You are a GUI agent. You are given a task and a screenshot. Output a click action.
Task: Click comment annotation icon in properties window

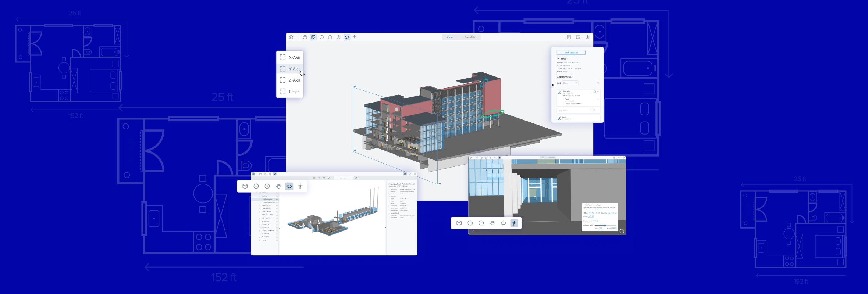click(x=314, y=178)
